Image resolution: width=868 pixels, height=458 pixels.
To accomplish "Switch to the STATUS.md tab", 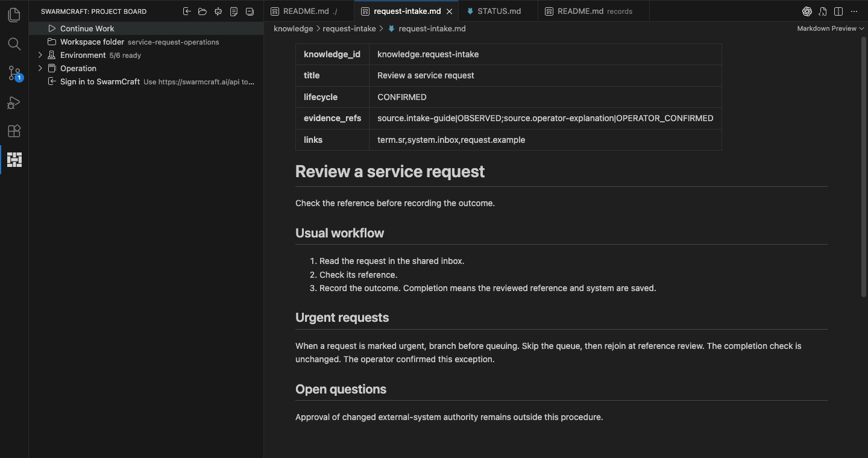I will click(498, 11).
